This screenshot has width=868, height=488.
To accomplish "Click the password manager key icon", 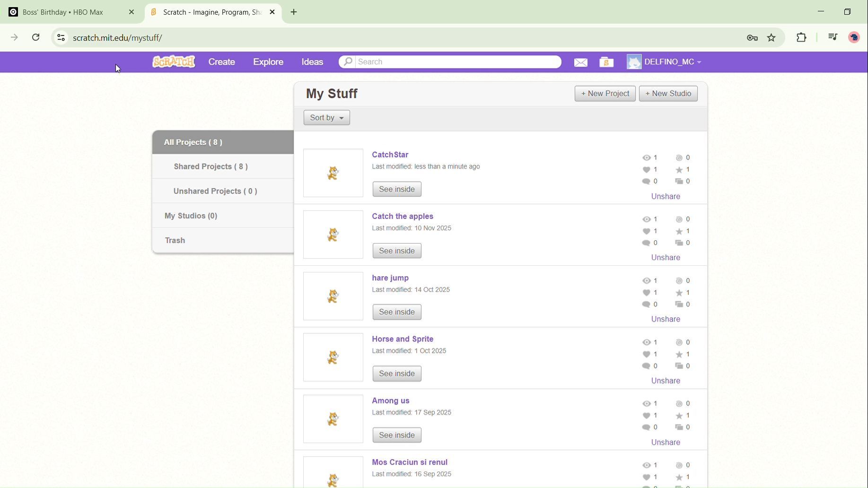I will tap(752, 38).
